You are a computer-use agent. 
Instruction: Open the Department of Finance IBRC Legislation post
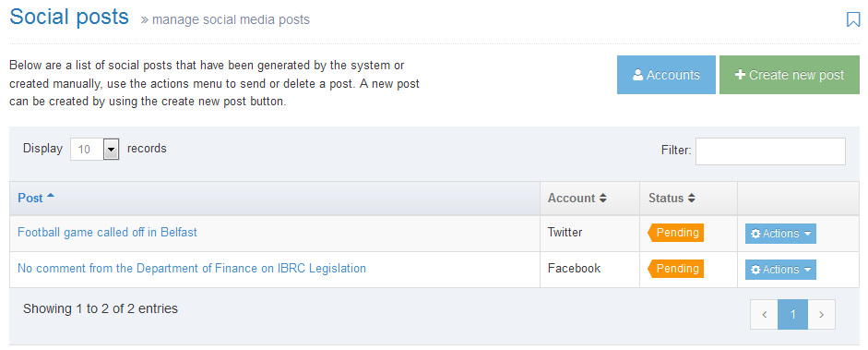click(192, 269)
